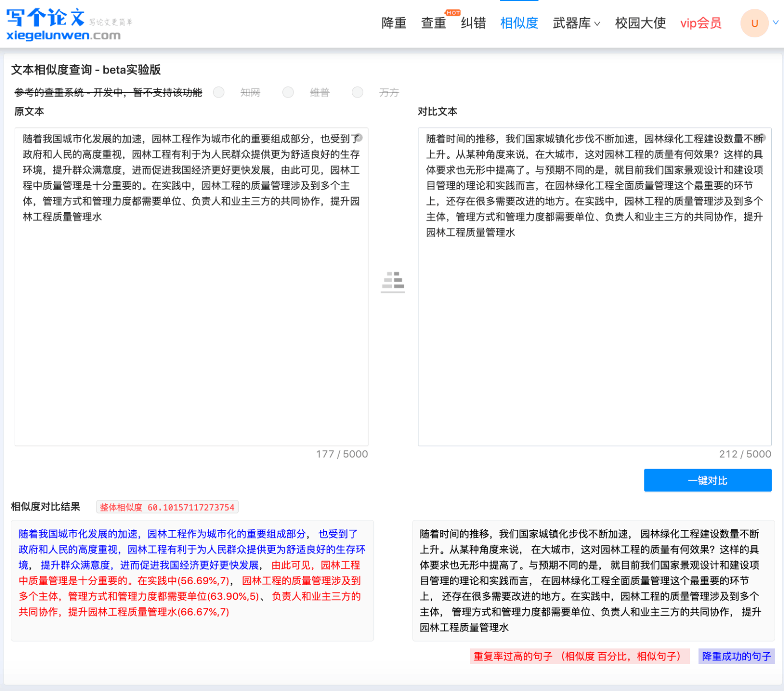The height and width of the screenshot is (691, 784).
Task: Expand the 武器库 dropdown menu
Action: coord(576,23)
